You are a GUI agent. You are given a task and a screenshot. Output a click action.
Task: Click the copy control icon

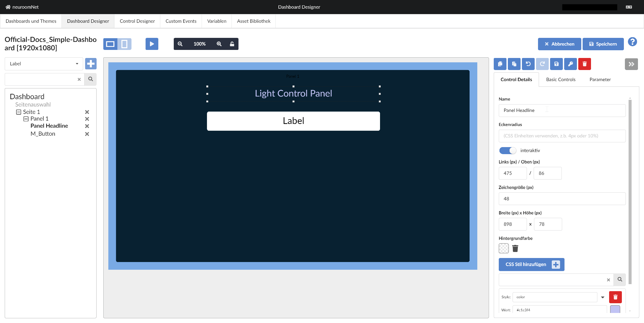(x=500, y=64)
